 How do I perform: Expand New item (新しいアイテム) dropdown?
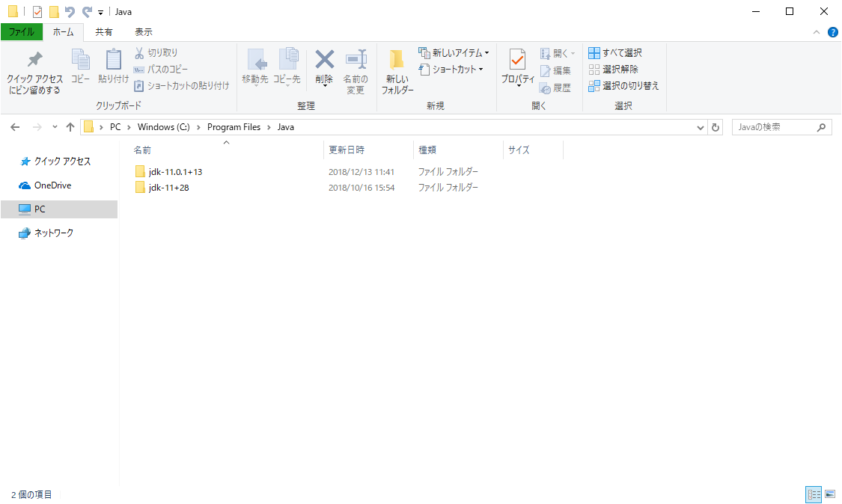click(487, 52)
